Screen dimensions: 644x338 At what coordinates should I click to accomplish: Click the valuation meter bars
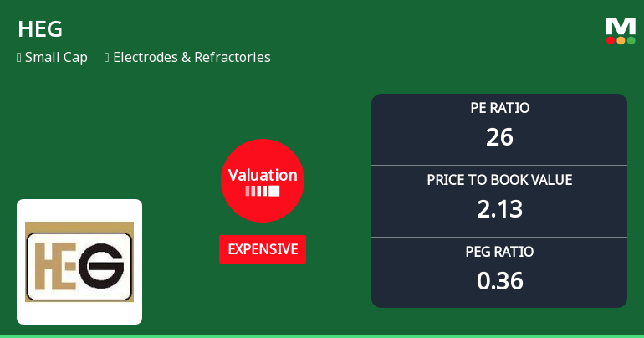(263, 192)
